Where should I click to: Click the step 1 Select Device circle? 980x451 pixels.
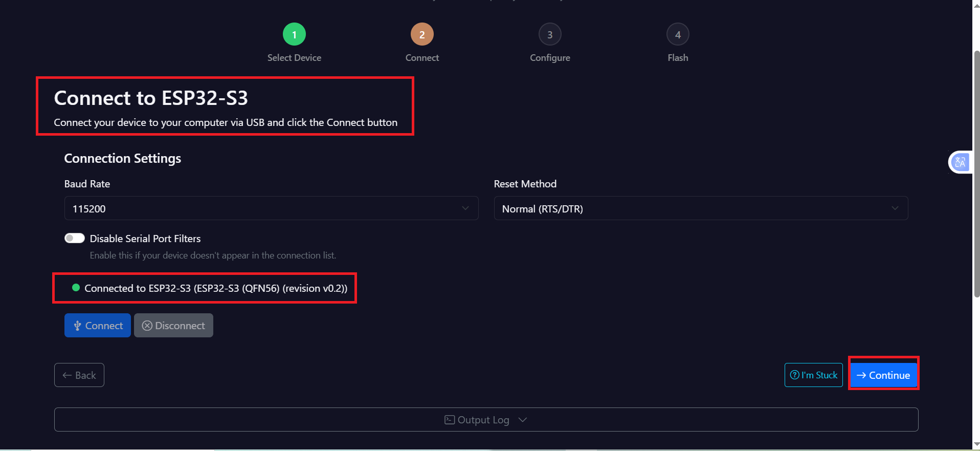(x=294, y=34)
